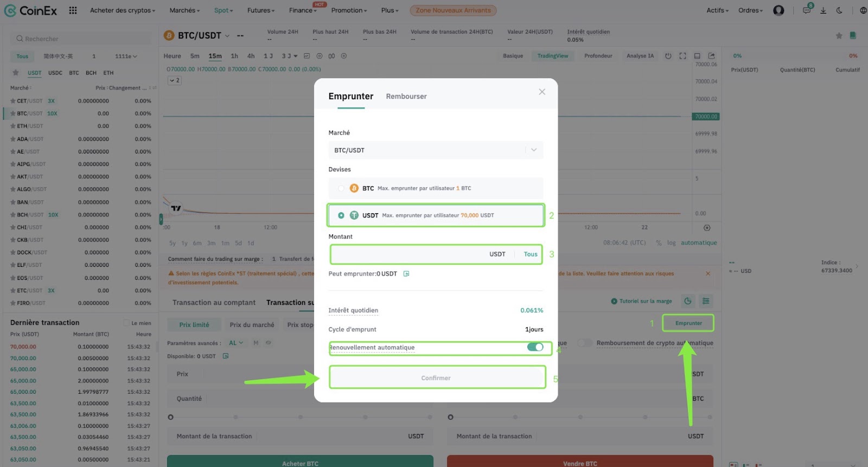Add BTC/USDT to favorites with star icon

point(839,36)
